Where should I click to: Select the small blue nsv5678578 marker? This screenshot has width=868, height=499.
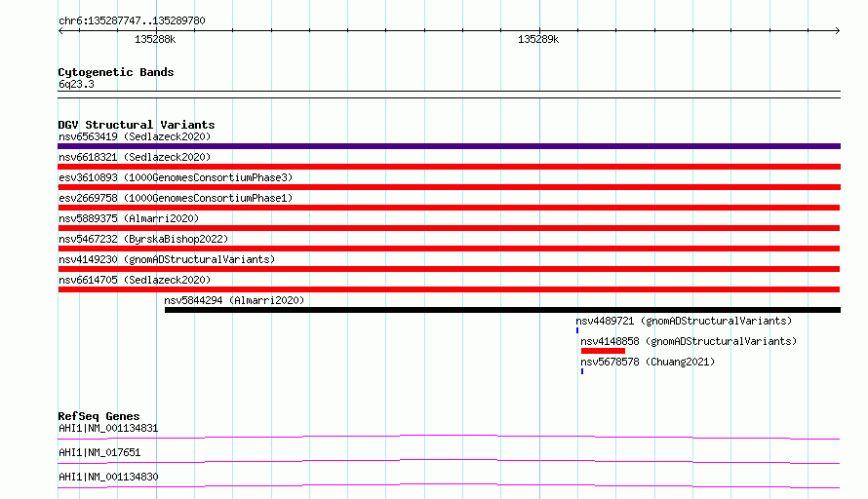click(x=582, y=371)
